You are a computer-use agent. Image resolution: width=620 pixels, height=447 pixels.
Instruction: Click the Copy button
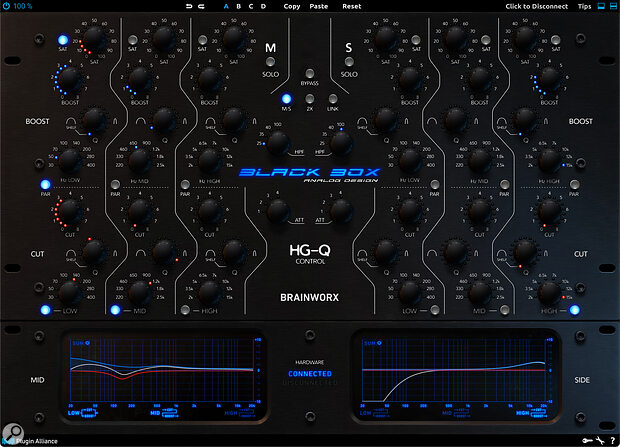pyautogui.click(x=292, y=6)
